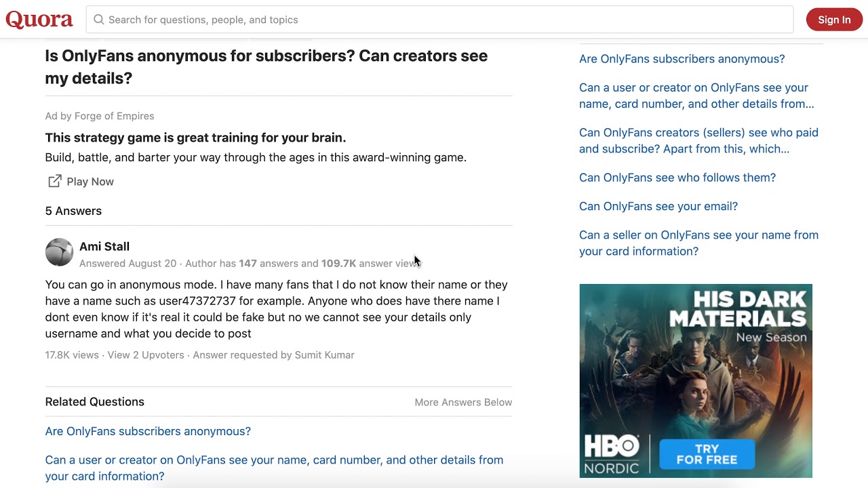Click the '17.8K views' text
868x488 pixels.
coord(72,355)
